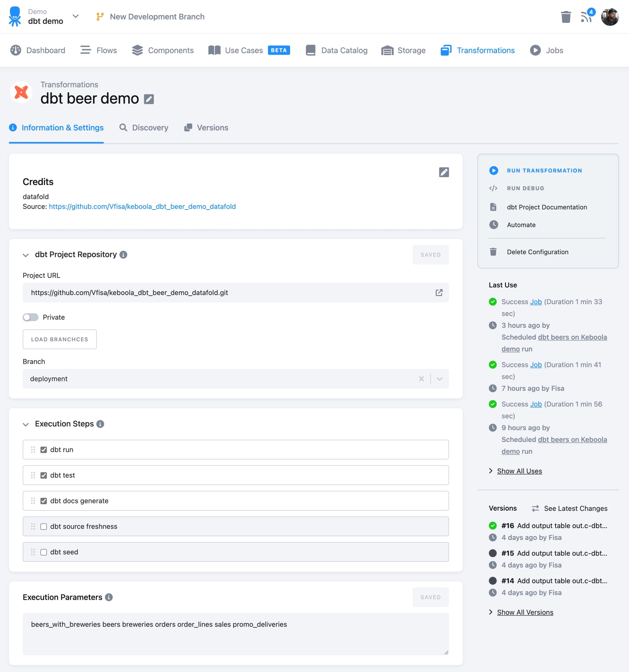Switch to the Discovery tab
Viewport: 629px width, 672px height.
tap(144, 128)
